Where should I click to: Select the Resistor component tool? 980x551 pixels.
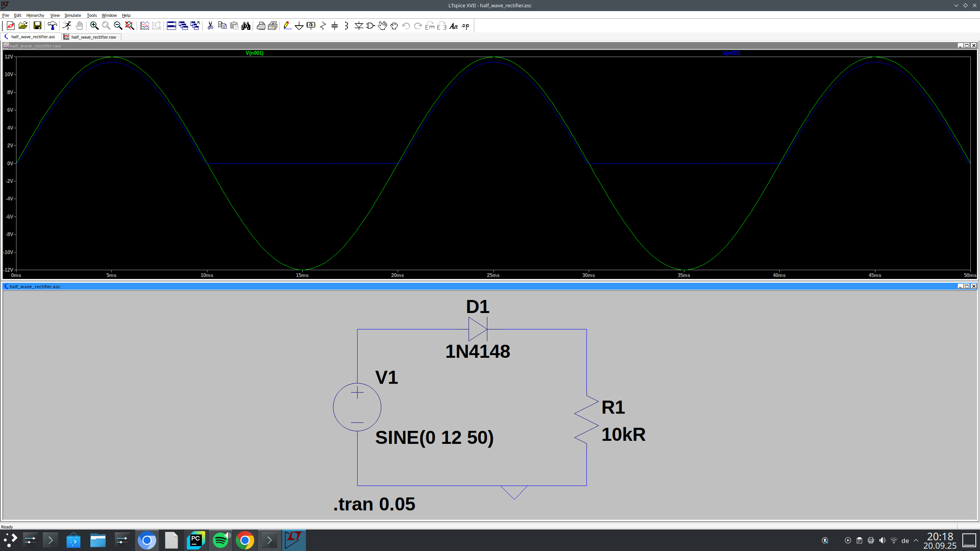click(323, 26)
